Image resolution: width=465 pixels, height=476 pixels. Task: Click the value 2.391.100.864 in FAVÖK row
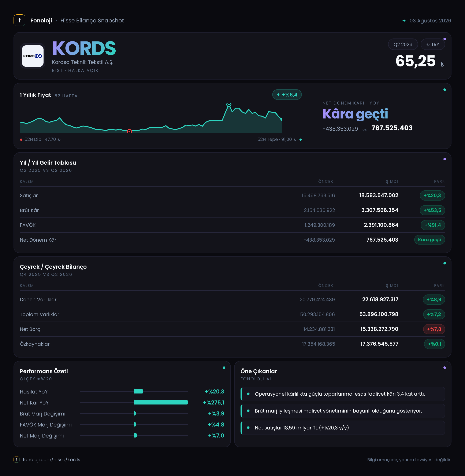[381, 225]
